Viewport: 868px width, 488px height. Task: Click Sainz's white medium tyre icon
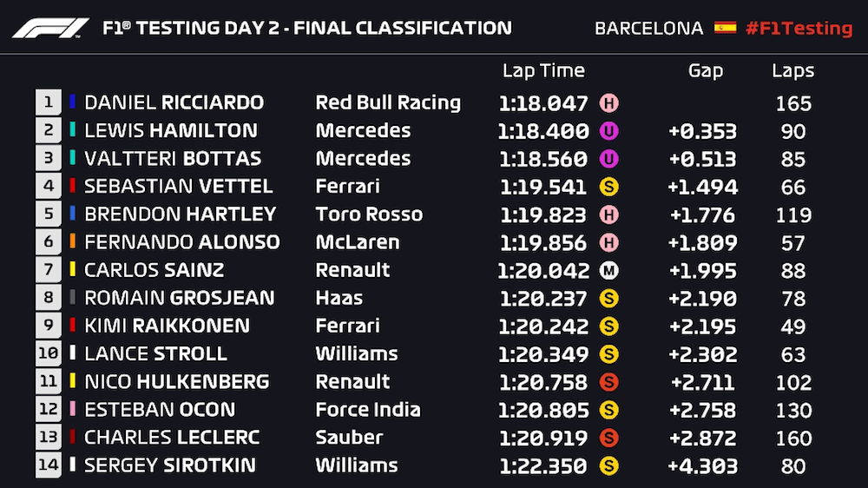coord(608,270)
